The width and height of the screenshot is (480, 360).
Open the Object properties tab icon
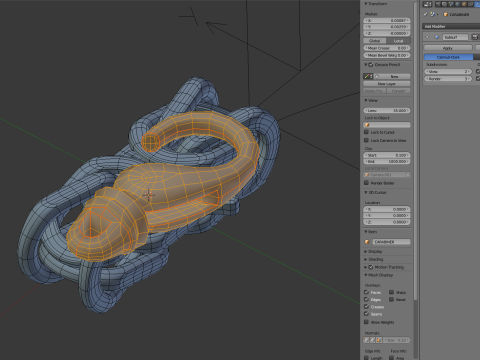pos(464,4)
